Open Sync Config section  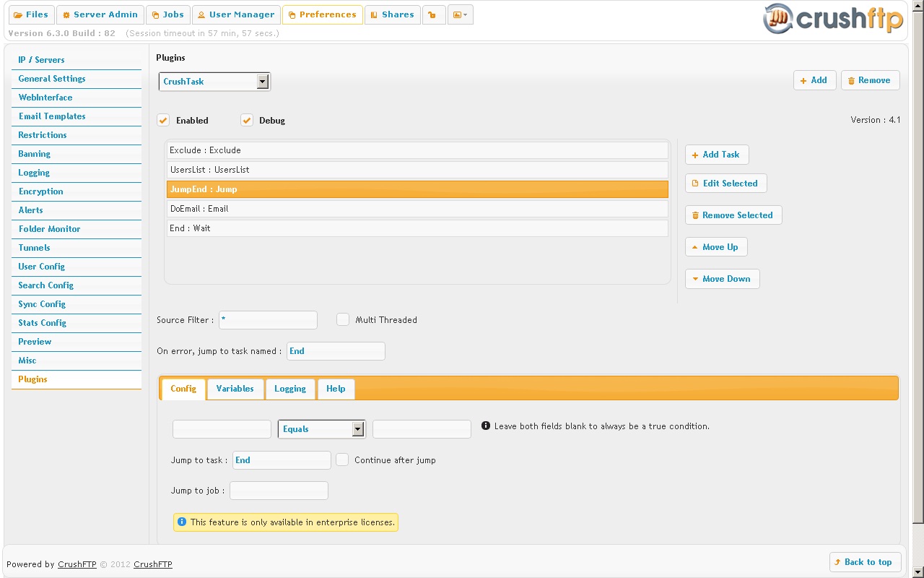(77, 304)
